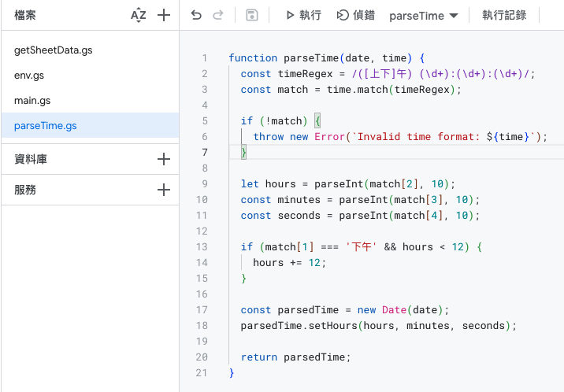
Task: Open getSheetData.gs file
Action: 54,50
